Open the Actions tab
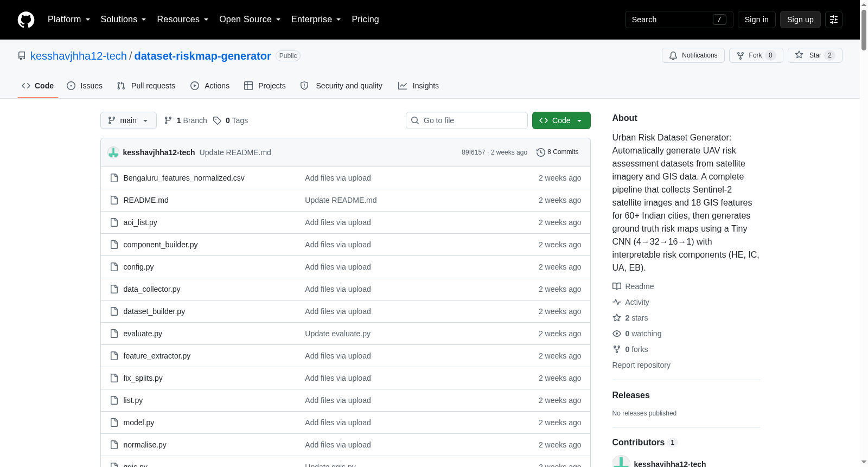This screenshot has width=868, height=467. [x=210, y=86]
